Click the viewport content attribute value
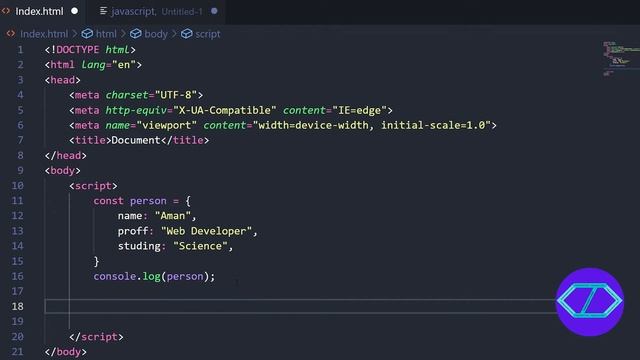Image resolution: width=640 pixels, height=360 pixels. pyautogui.click(x=371, y=125)
